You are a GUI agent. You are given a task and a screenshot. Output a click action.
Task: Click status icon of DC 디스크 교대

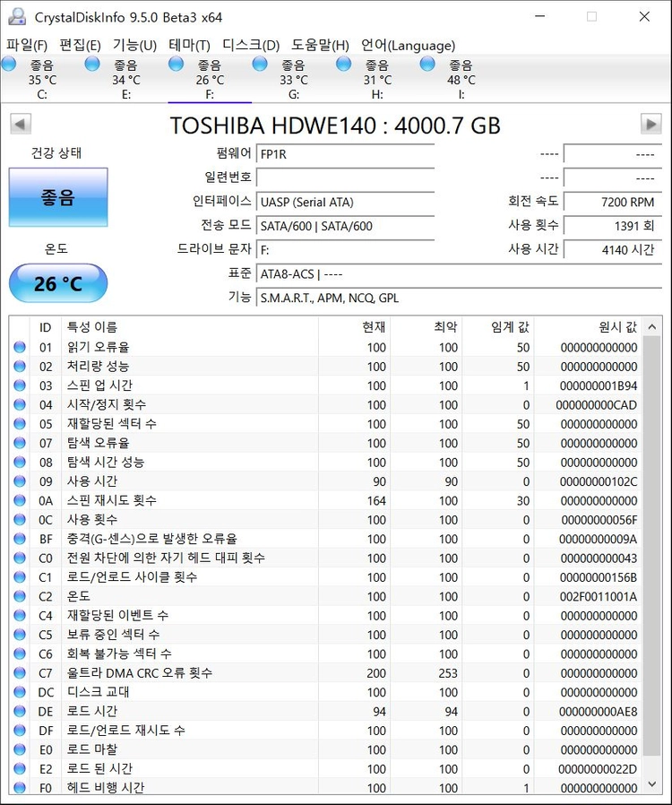tap(20, 692)
